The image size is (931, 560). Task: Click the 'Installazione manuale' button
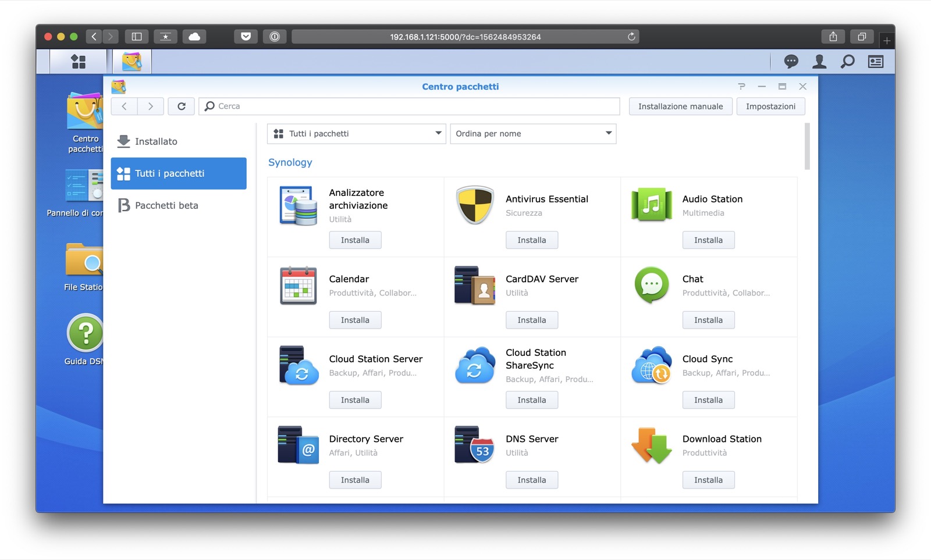point(680,106)
